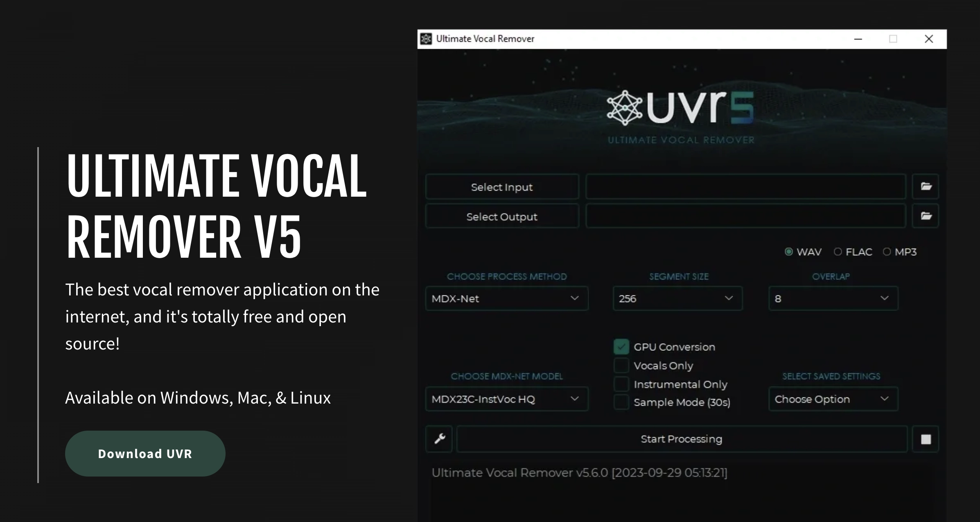Click the wrench/settings icon
The height and width of the screenshot is (522, 980).
tap(440, 439)
